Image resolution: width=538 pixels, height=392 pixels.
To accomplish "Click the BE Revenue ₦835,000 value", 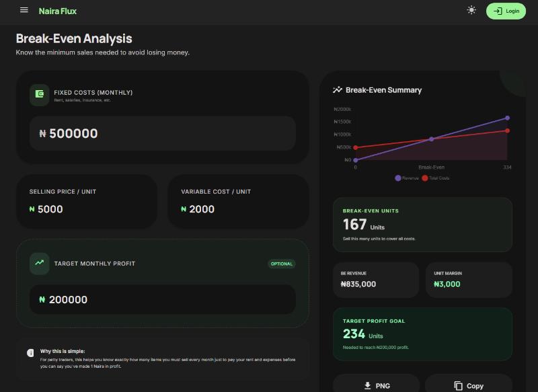I will (x=358, y=284).
